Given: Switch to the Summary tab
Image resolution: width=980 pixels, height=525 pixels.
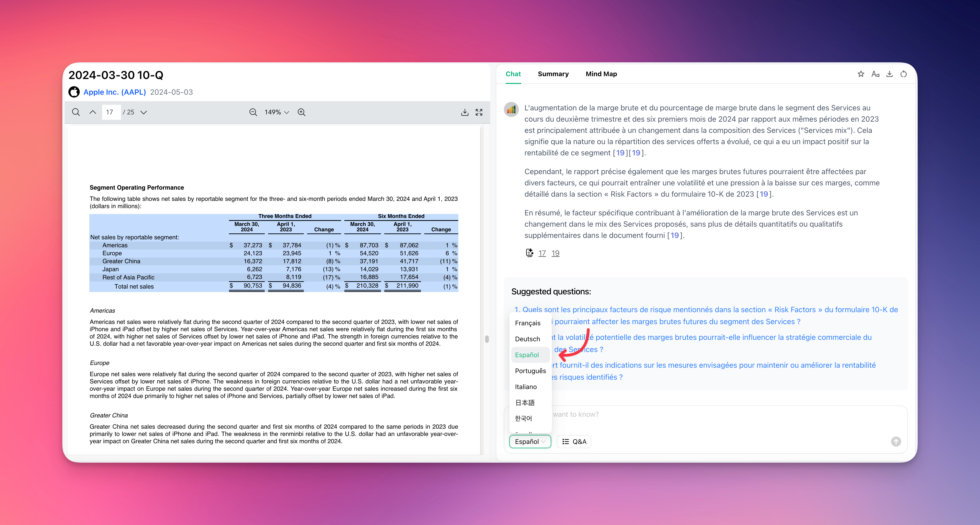Looking at the screenshot, I should point(553,74).
